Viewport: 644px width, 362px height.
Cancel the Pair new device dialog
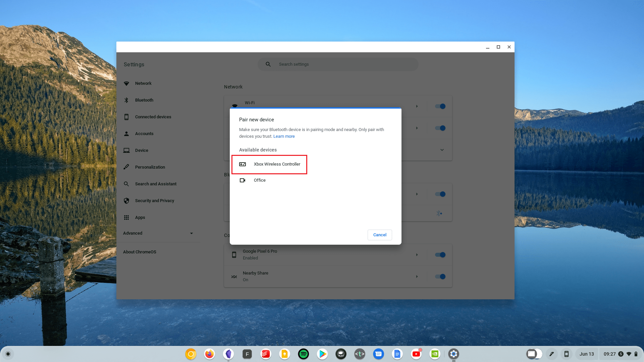coord(379,235)
